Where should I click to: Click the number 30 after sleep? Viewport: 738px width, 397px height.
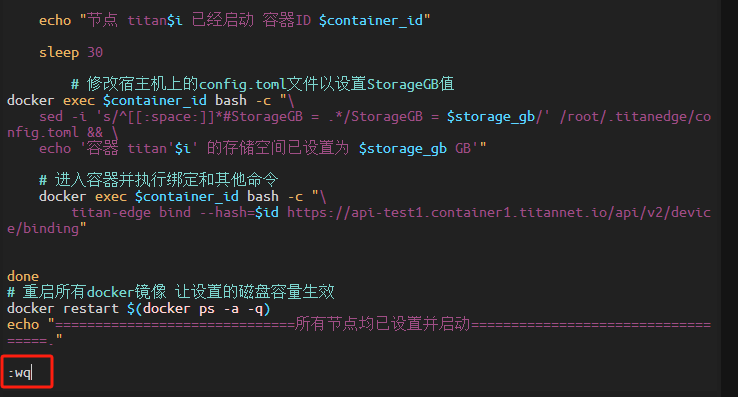point(95,52)
